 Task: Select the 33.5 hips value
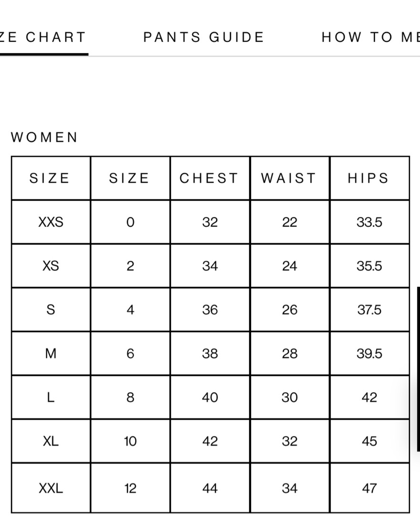[x=369, y=222]
